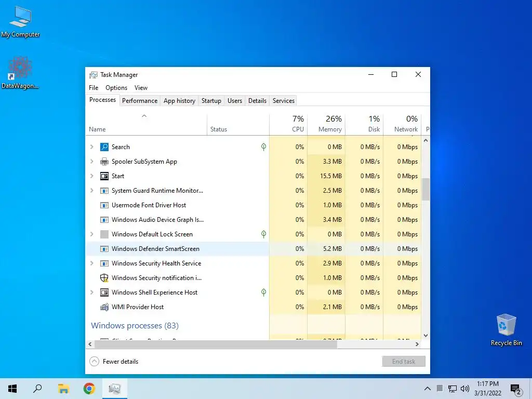
Task: Select the DataWagon desktop shortcut
Action: pyautogui.click(x=20, y=73)
